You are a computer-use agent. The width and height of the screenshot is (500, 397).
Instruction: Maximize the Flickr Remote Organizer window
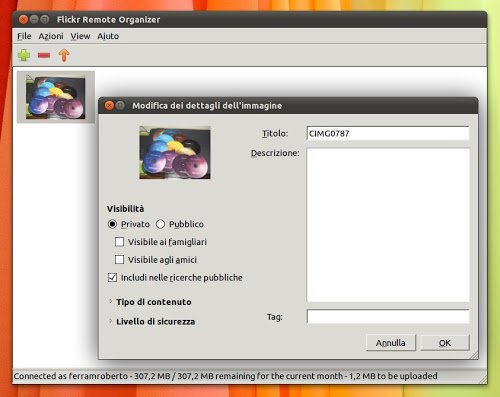[45, 19]
